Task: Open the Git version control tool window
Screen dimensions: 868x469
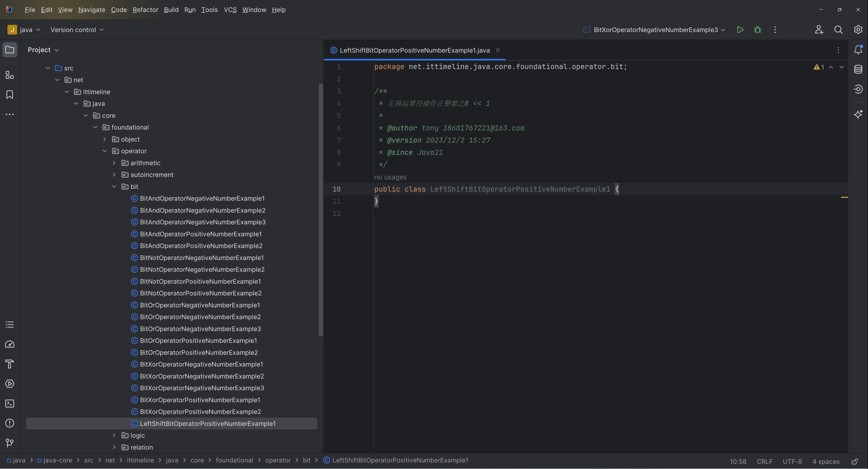Action: click(10, 443)
